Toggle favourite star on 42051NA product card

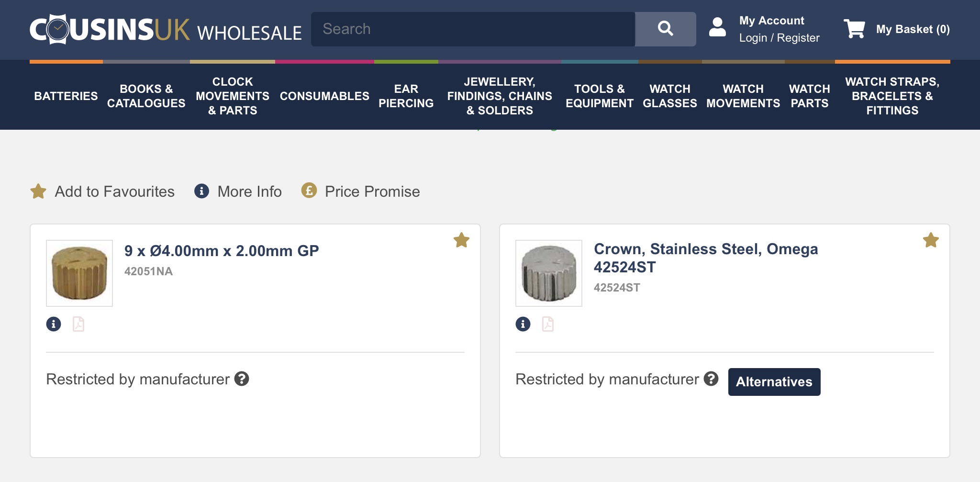[461, 240]
